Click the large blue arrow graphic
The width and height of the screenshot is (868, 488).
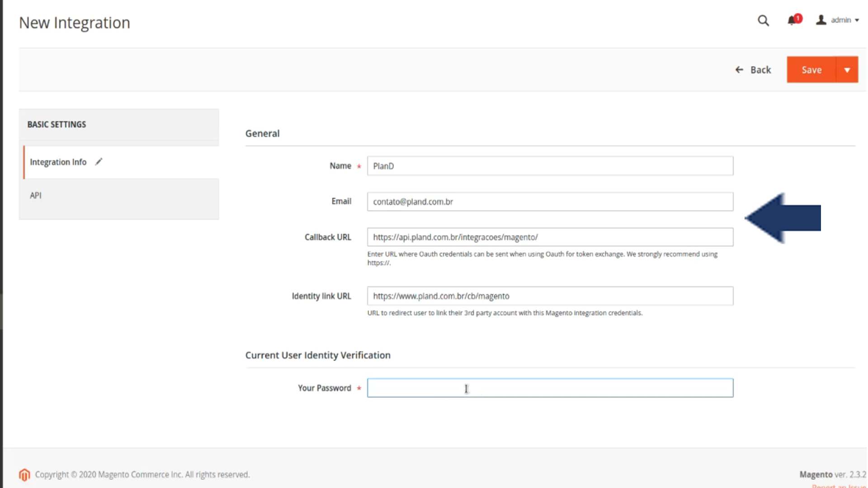[x=783, y=218]
